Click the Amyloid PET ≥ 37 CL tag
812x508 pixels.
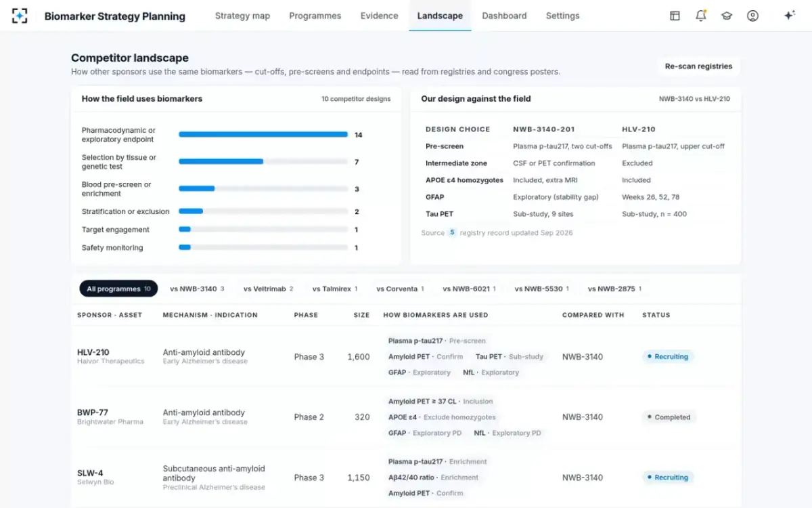tap(441, 401)
